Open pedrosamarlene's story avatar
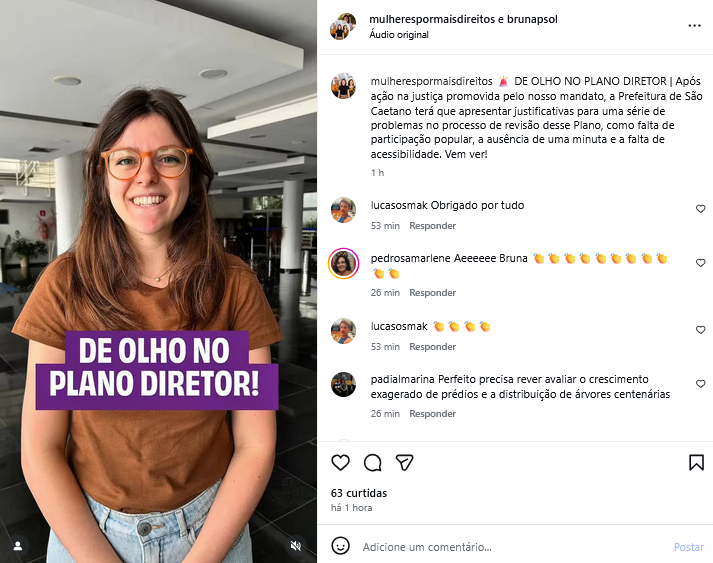The image size is (713, 563). pos(343,263)
